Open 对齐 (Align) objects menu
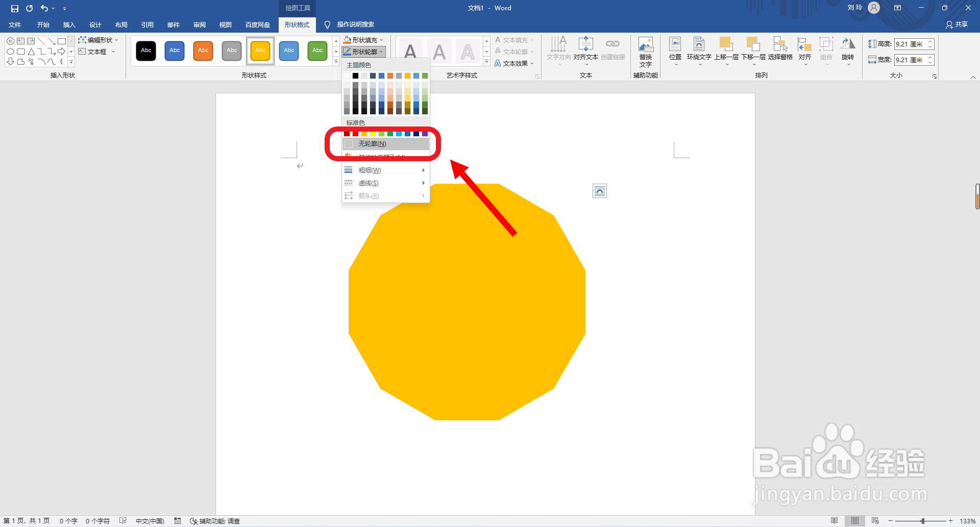Screen dimensions: 980x527 point(805,51)
